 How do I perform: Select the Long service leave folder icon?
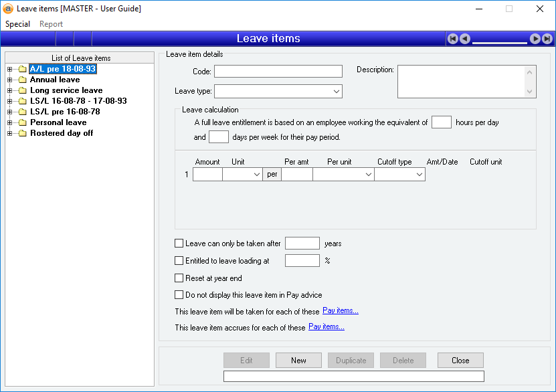pos(22,90)
